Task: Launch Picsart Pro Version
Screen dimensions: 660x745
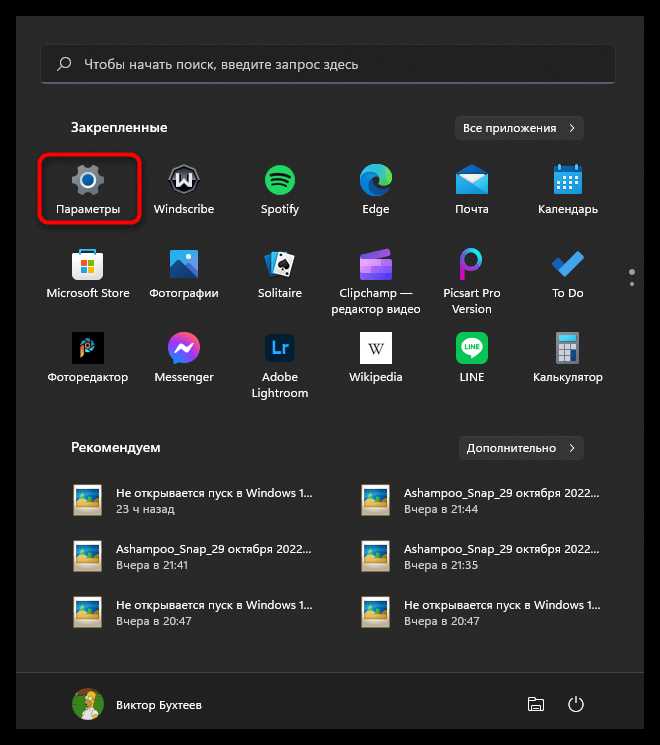Action: [x=472, y=281]
